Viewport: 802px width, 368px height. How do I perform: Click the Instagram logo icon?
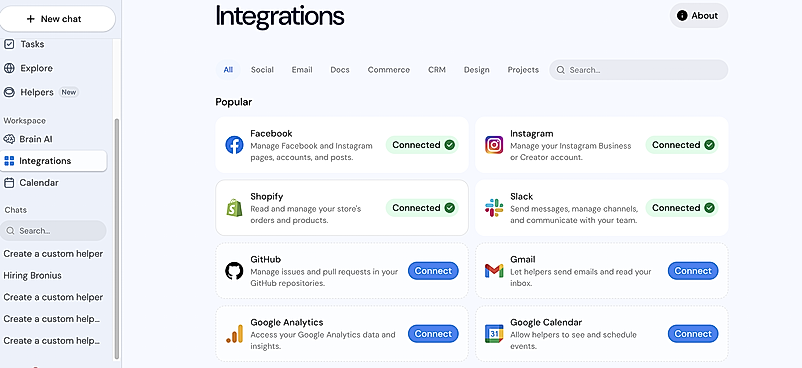tap(494, 145)
